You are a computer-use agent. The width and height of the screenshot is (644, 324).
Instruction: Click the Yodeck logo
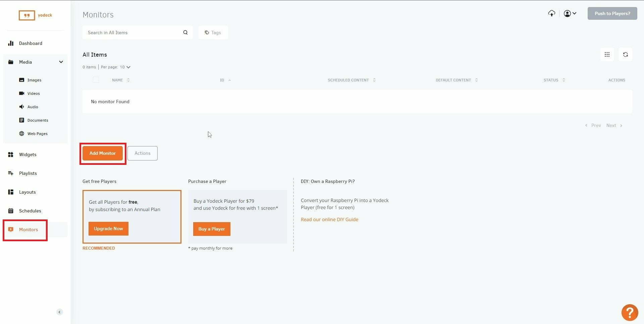tap(35, 15)
